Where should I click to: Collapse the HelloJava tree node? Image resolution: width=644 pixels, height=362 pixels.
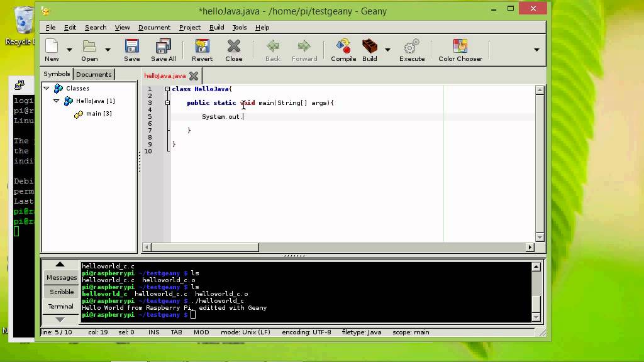(x=56, y=101)
